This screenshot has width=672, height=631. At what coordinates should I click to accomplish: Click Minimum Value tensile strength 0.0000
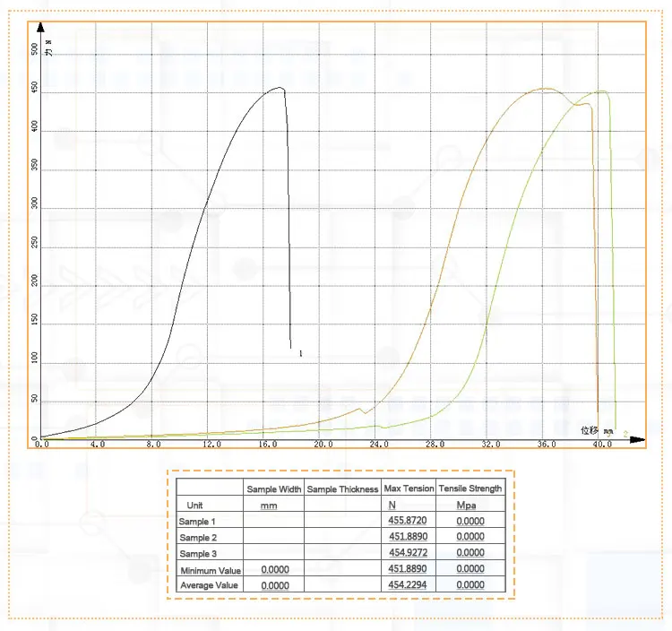click(470, 569)
